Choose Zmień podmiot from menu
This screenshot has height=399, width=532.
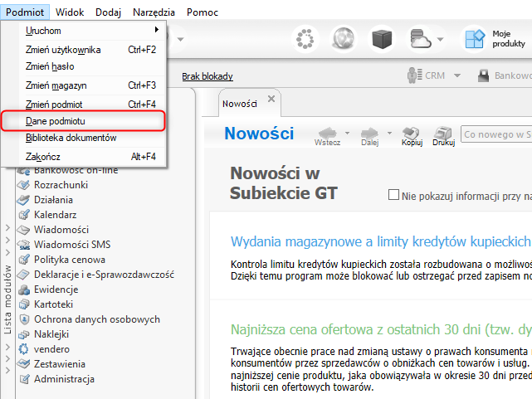[x=92, y=105]
